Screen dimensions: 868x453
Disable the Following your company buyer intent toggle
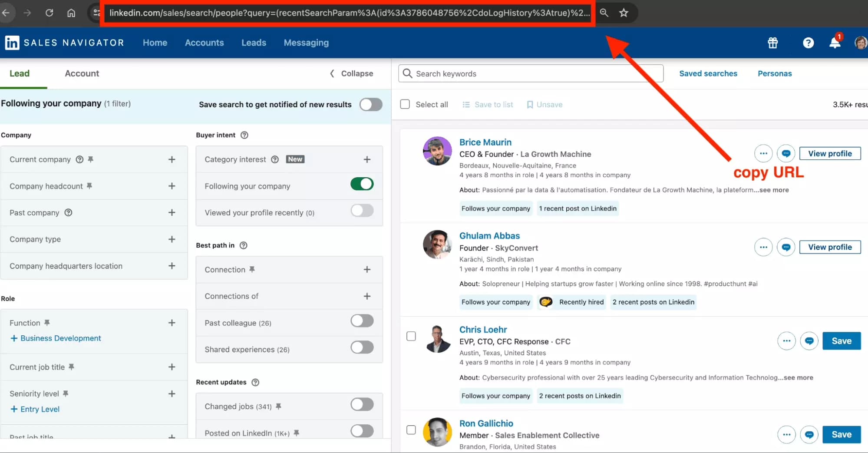point(362,184)
